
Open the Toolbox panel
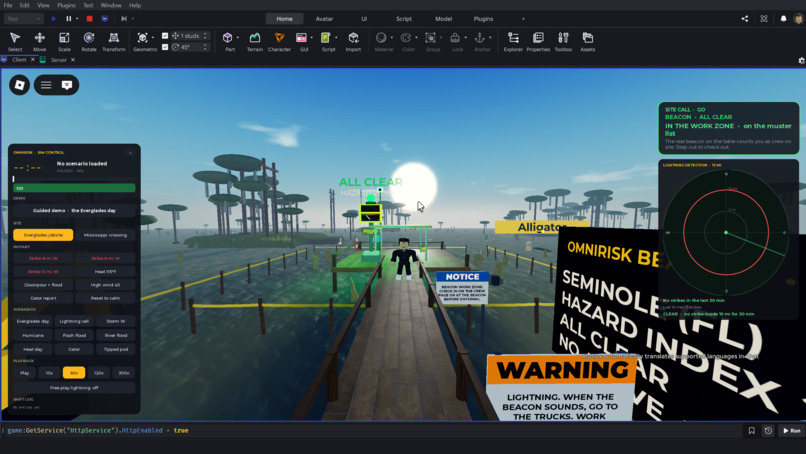[563, 41]
